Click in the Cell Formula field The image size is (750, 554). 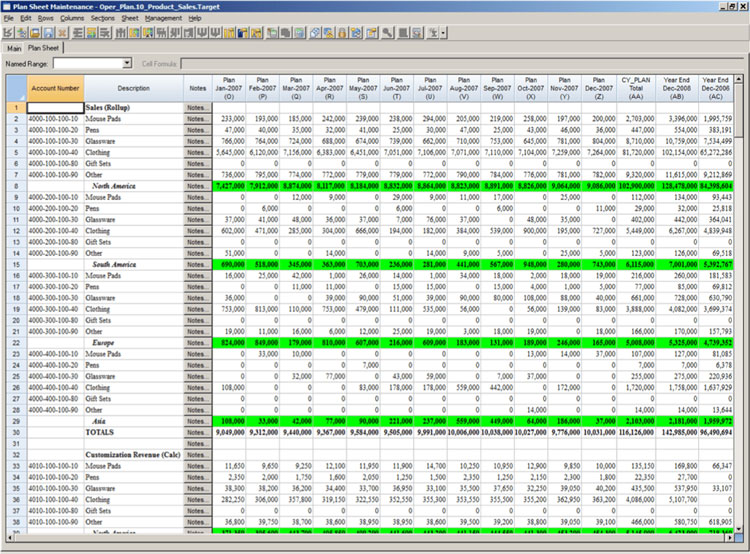460,64
